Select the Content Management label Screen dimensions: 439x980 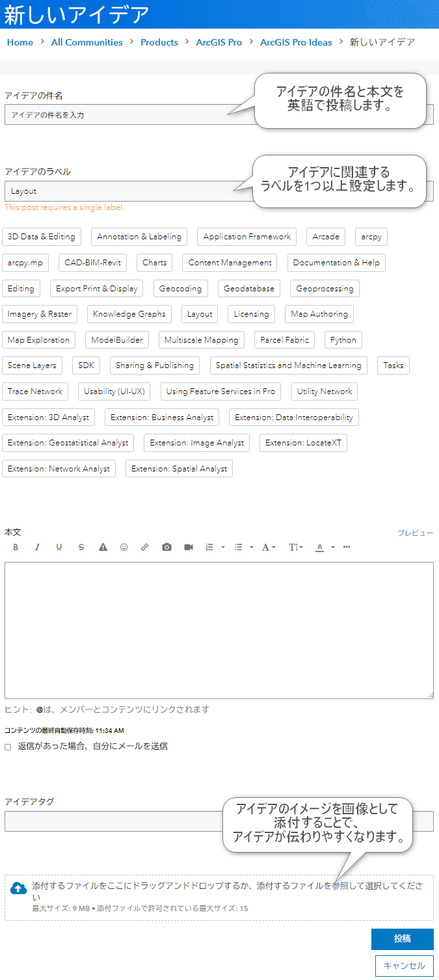point(230,263)
